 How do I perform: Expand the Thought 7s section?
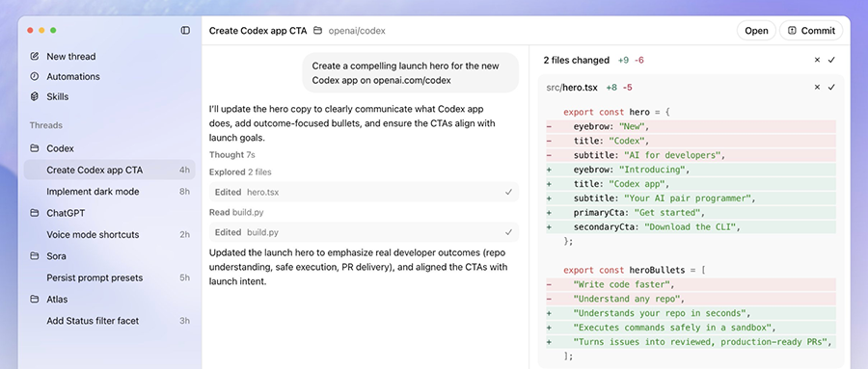coord(231,155)
